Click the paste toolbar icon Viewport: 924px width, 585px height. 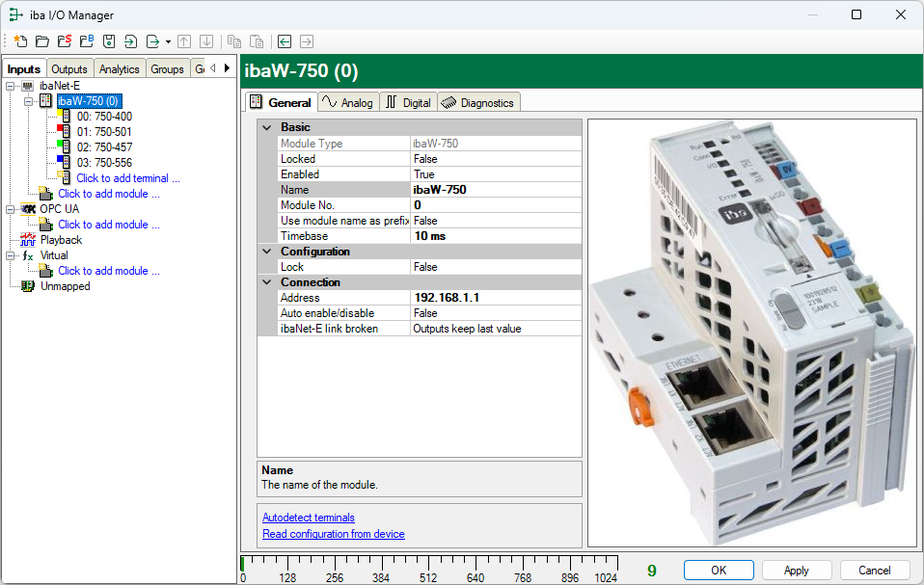(x=257, y=41)
